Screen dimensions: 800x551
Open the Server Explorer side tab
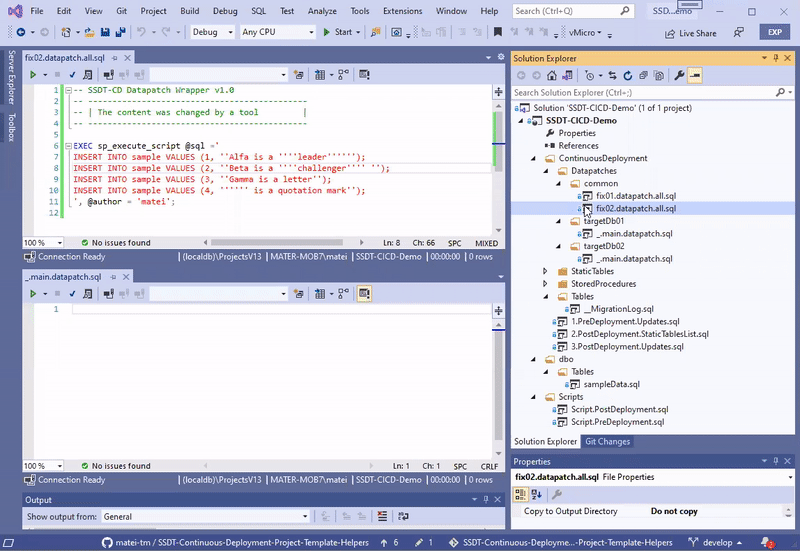11,77
